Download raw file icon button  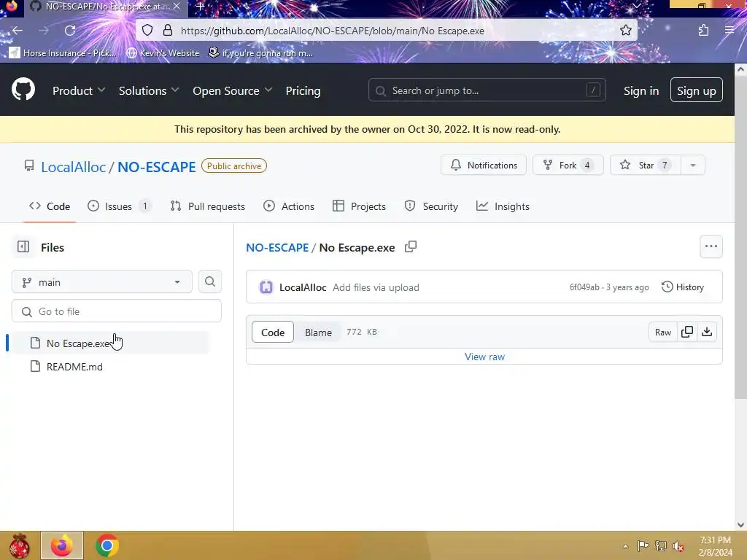point(707,332)
